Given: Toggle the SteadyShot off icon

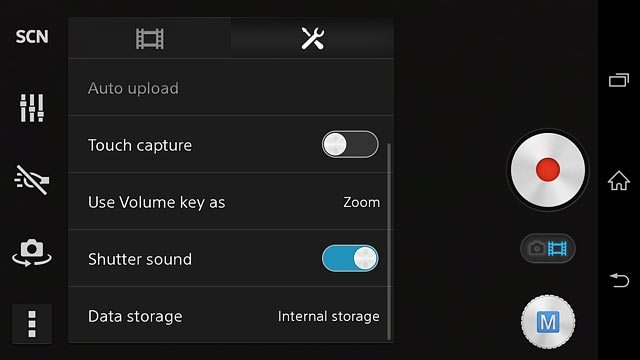Looking at the screenshot, I should tap(32, 180).
